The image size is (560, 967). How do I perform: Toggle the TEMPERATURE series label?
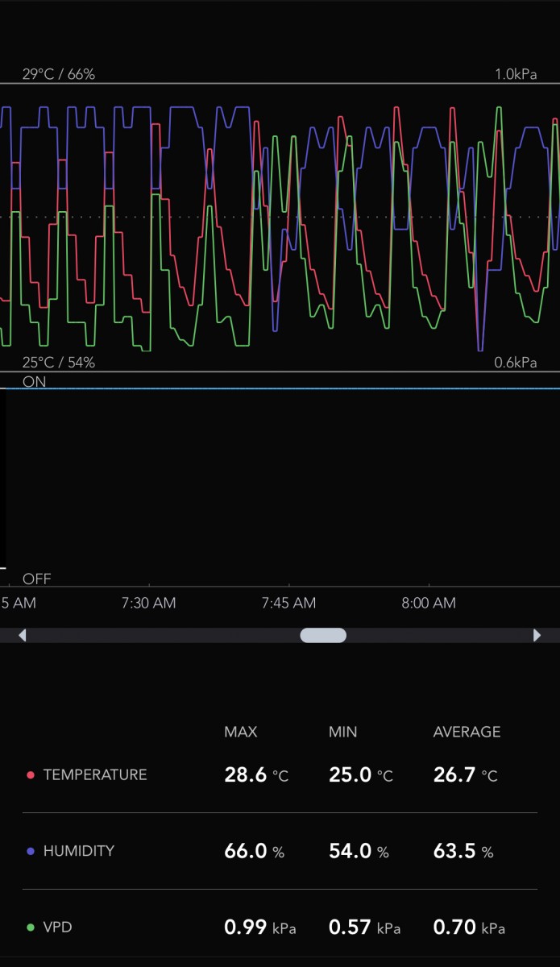point(94,775)
